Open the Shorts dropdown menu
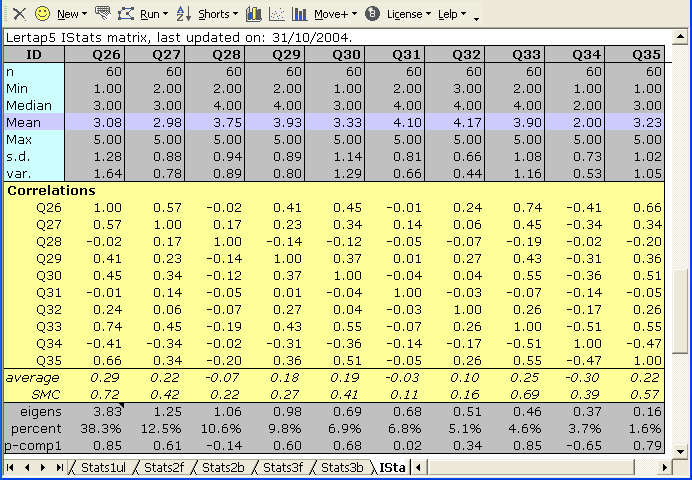The width and height of the screenshot is (692, 480). click(218, 14)
